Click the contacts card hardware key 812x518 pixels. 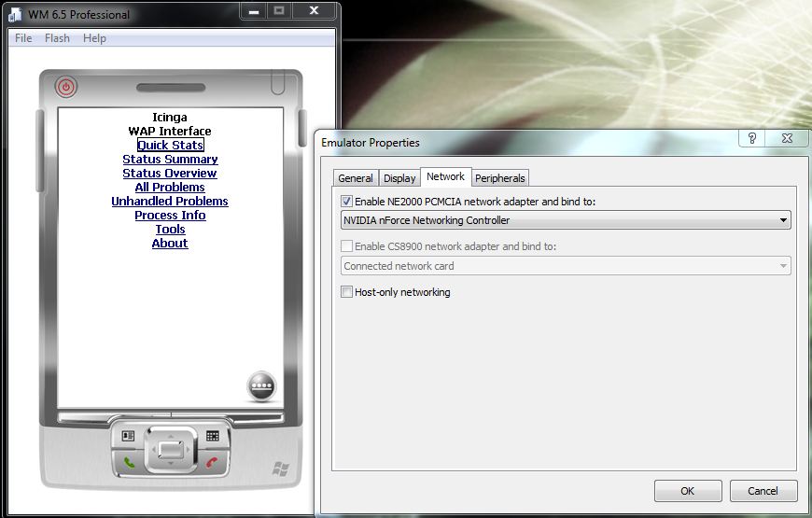(128, 436)
